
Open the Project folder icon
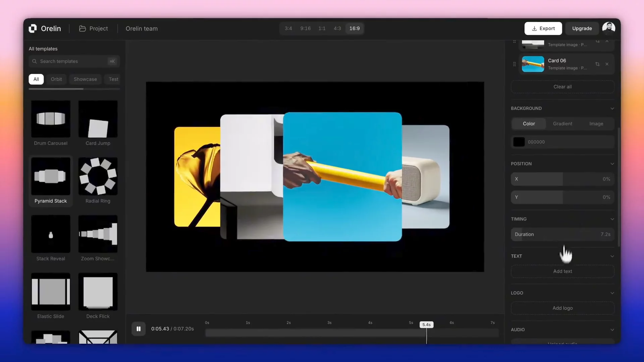coord(83,28)
